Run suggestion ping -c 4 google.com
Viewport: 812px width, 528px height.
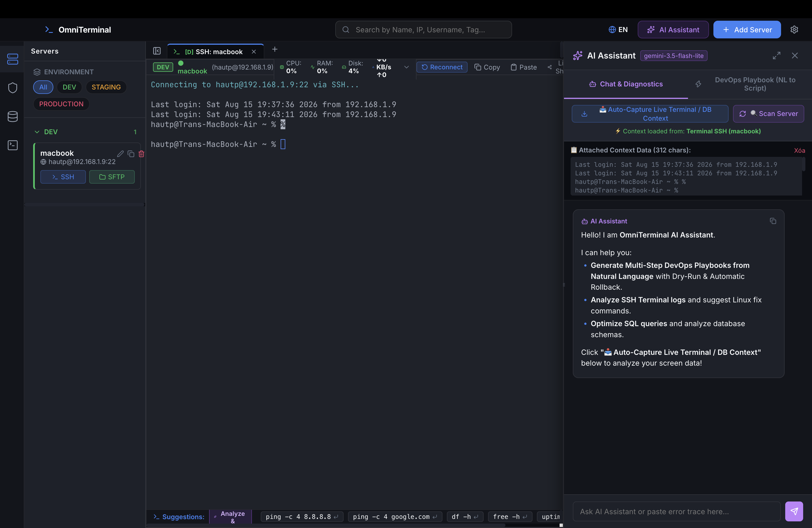[x=395, y=517]
